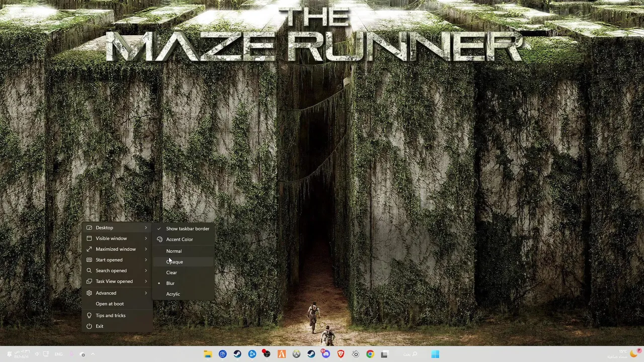The height and width of the screenshot is (362, 644).
Task: Open the Visible window submenu
Action: [118, 238]
